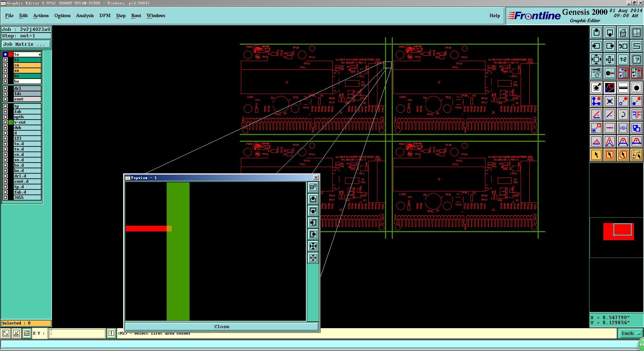
Task: Open the Analysis menu
Action: (x=85, y=15)
